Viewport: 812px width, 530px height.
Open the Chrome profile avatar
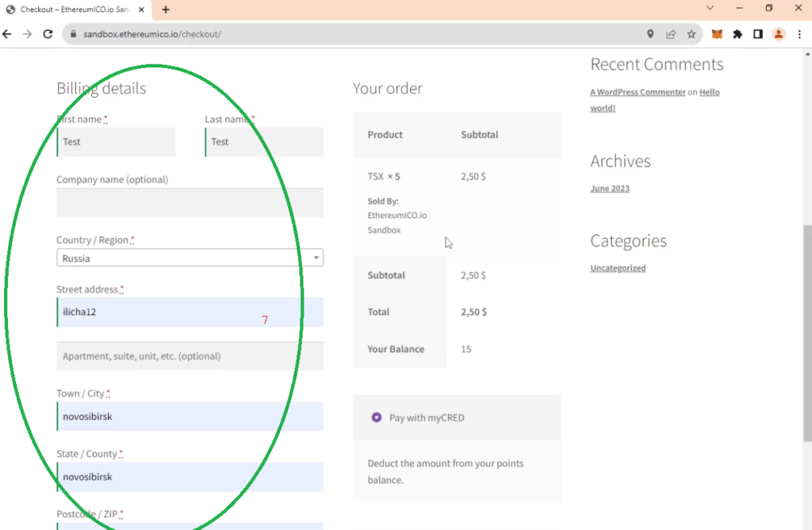[779, 34]
